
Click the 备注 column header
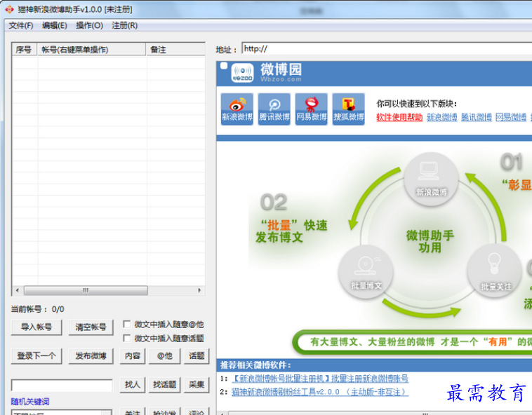point(175,50)
